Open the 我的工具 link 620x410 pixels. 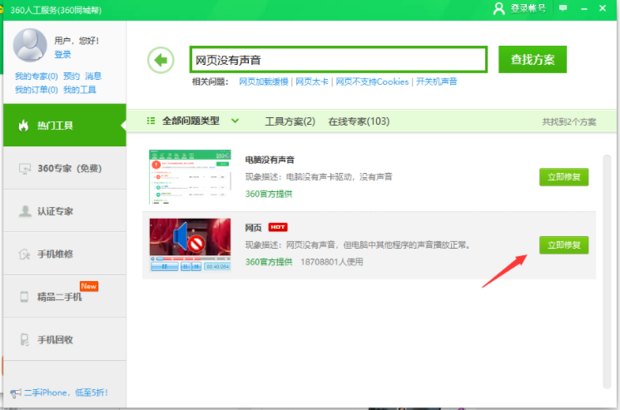coord(80,90)
